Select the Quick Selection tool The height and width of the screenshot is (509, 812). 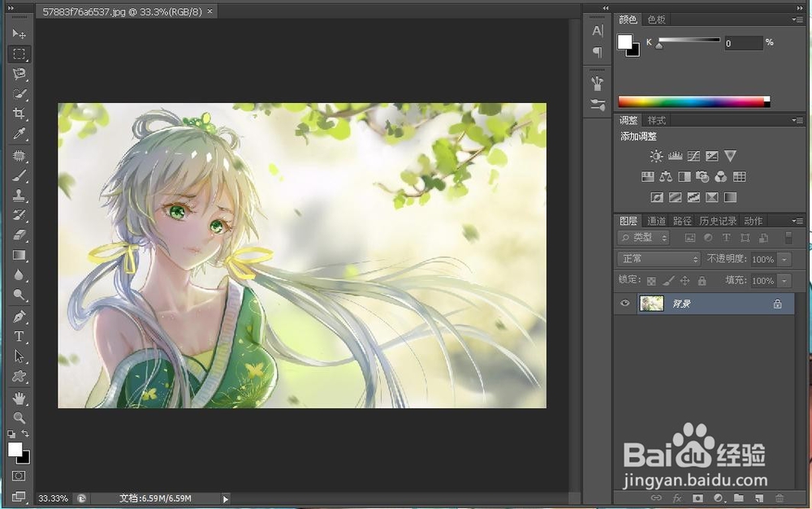click(x=19, y=93)
